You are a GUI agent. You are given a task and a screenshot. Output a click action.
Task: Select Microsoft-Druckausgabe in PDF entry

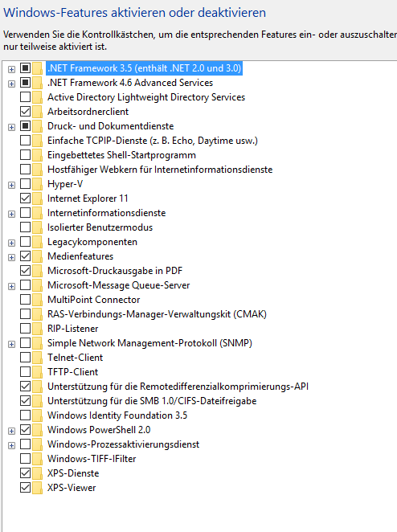[x=115, y=271]
